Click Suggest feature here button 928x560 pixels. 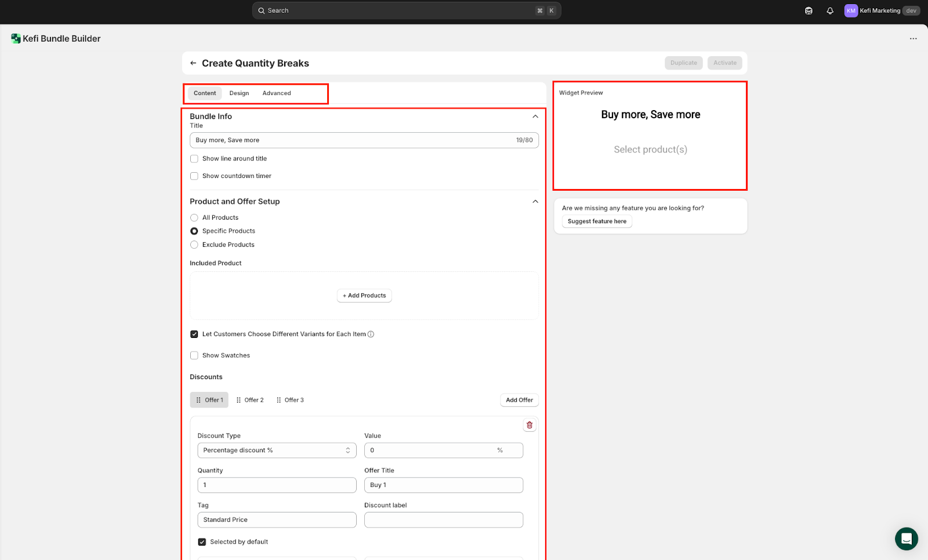click(597, 221)
